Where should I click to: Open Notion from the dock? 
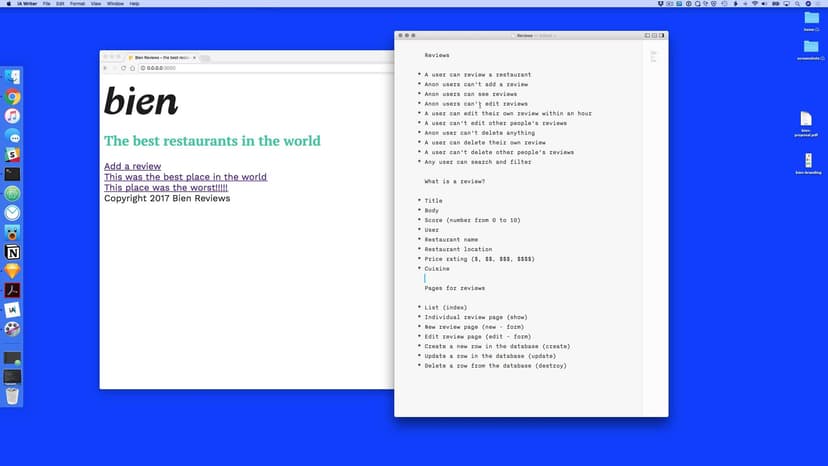[x=12, y=251]
